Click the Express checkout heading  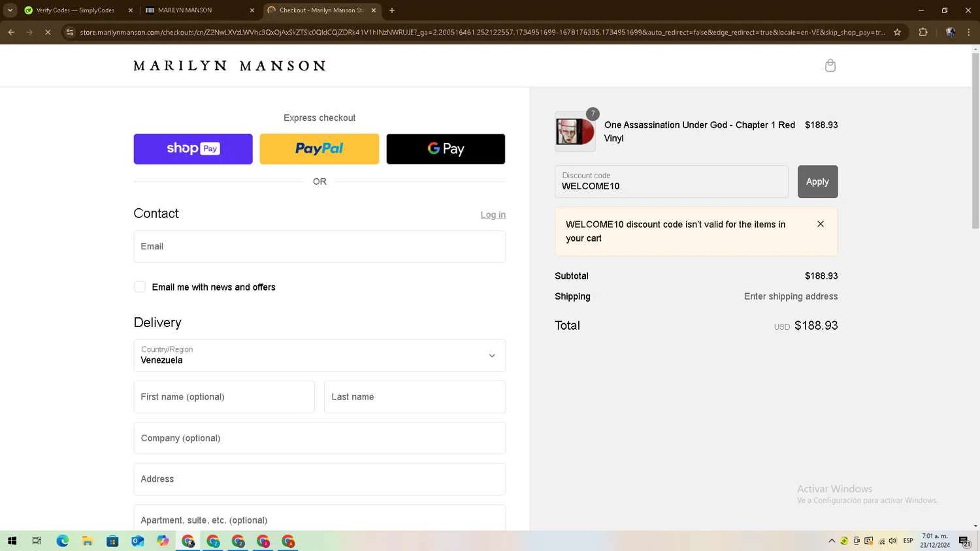pyautogui.click(x=319, y=118)
